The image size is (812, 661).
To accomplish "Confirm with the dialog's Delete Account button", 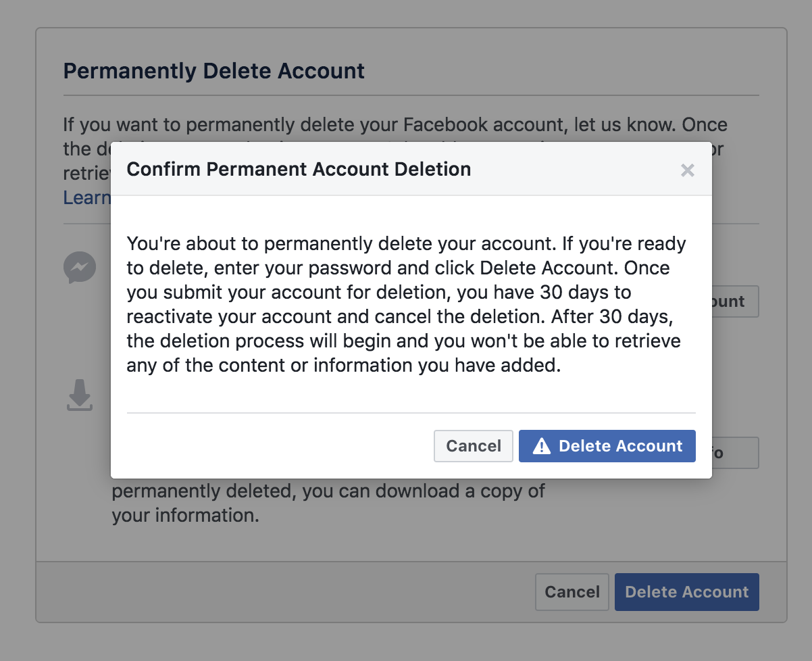I will (607, 446).
